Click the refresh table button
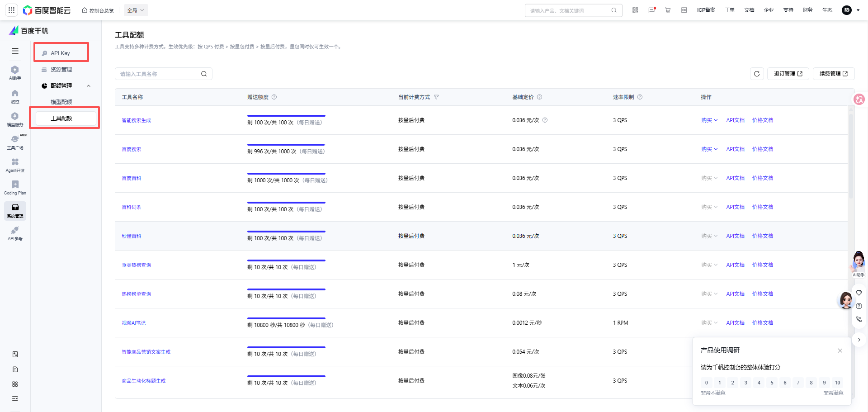The height and width of the screenshot is (412, 868). (x=757, y=74)
